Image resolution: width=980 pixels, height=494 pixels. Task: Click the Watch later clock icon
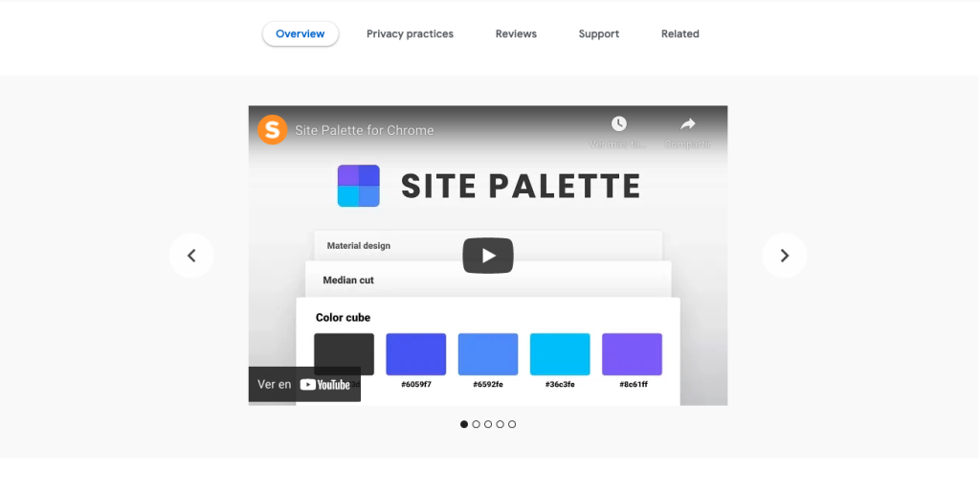tap(619, 123)
